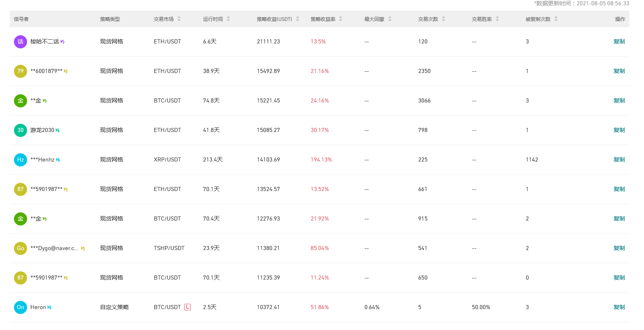Click the 1142 copy count cell
644x330 pixels.
[x=532, y=159]
